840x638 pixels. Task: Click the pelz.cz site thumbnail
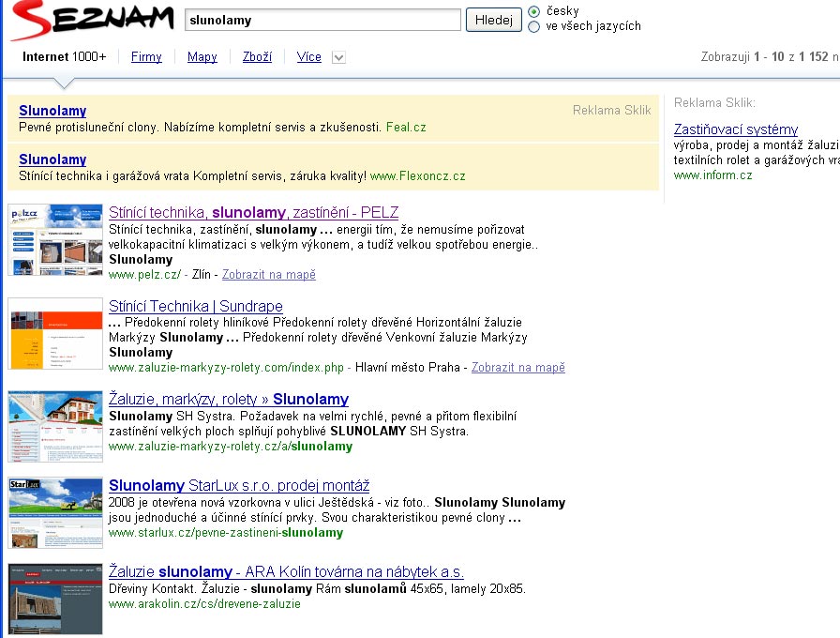(55, 239)
